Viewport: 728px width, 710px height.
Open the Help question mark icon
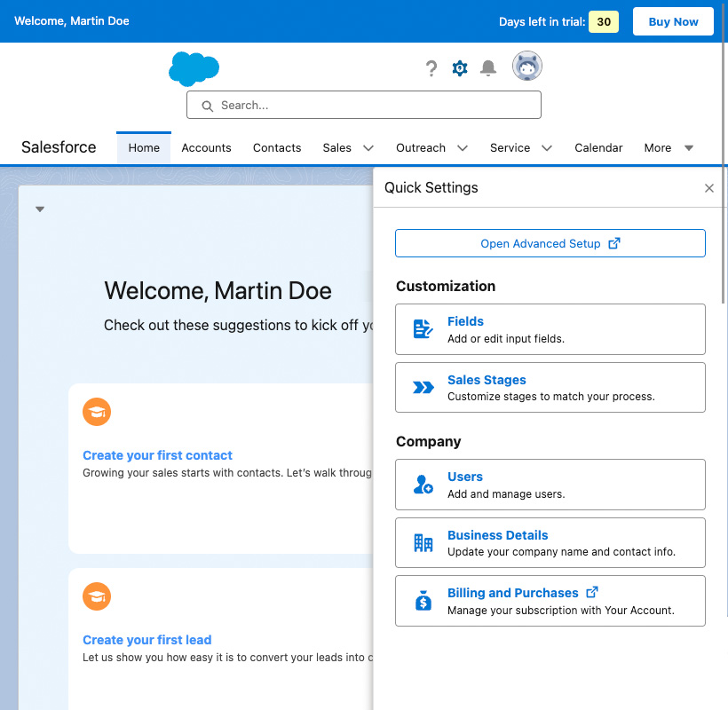point(431,68)
